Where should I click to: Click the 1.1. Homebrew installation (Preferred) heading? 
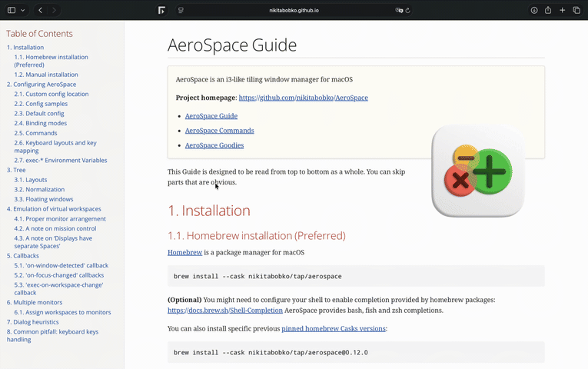pos(257,235)
